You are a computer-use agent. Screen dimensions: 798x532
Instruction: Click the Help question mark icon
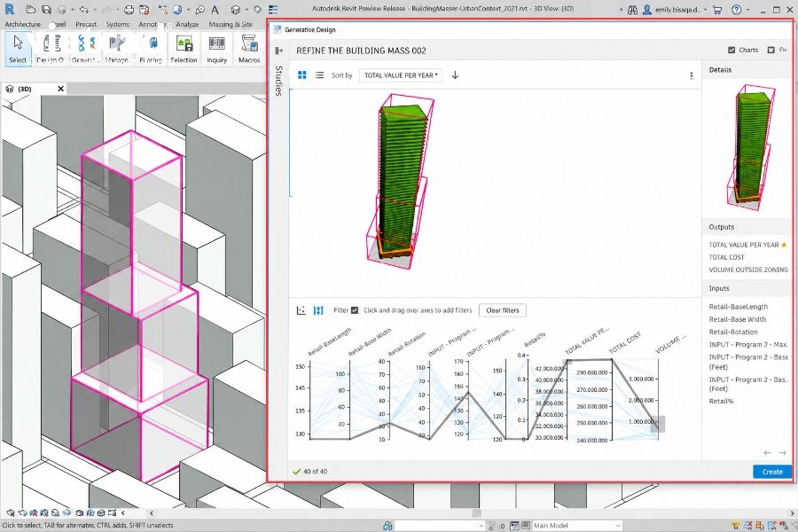point(736,9)
